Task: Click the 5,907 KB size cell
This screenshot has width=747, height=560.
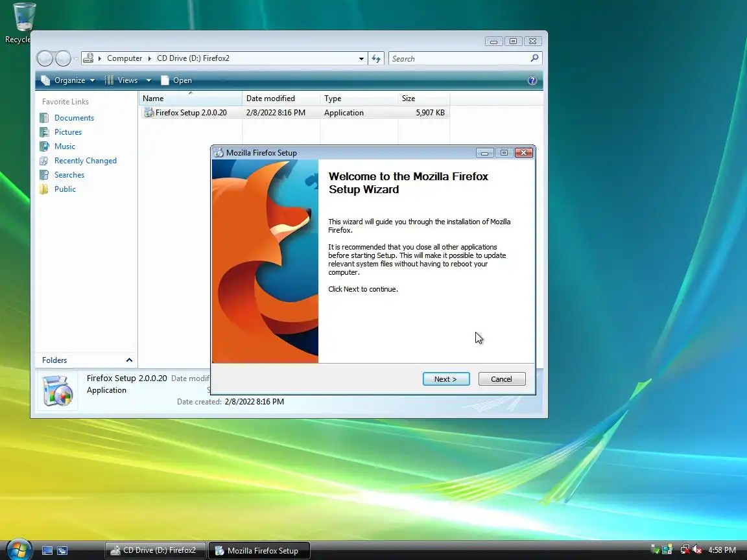Action: tap(430, 112)
